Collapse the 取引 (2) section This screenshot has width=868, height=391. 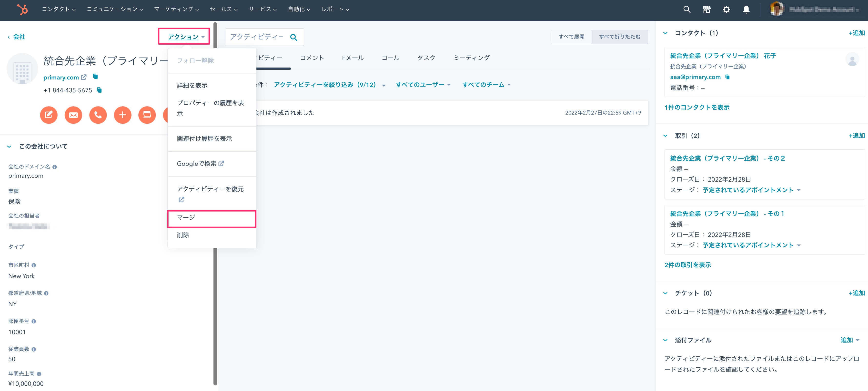click(x=665, y=136)
